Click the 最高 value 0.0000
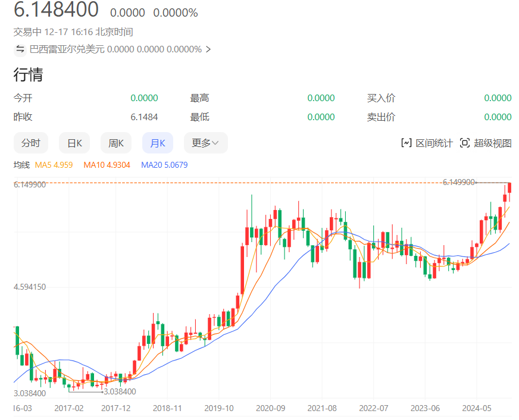Viewport: 519px width, 420px height. [x=321, y=98]
